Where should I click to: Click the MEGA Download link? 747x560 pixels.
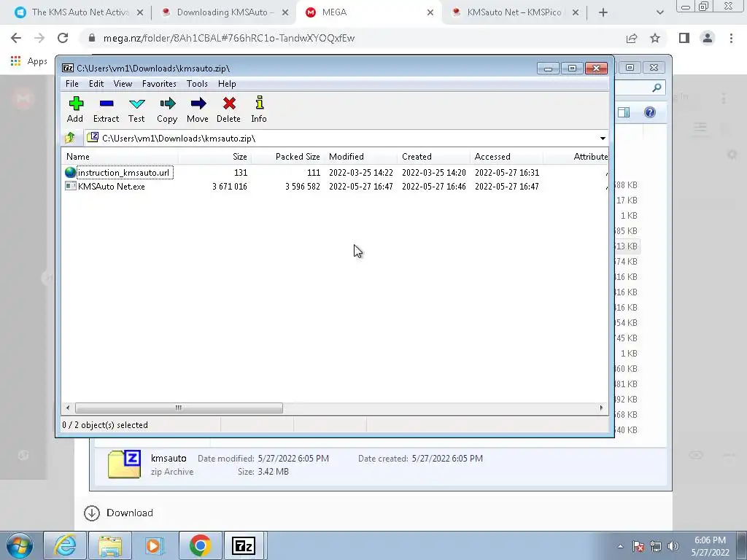point(119,513)
